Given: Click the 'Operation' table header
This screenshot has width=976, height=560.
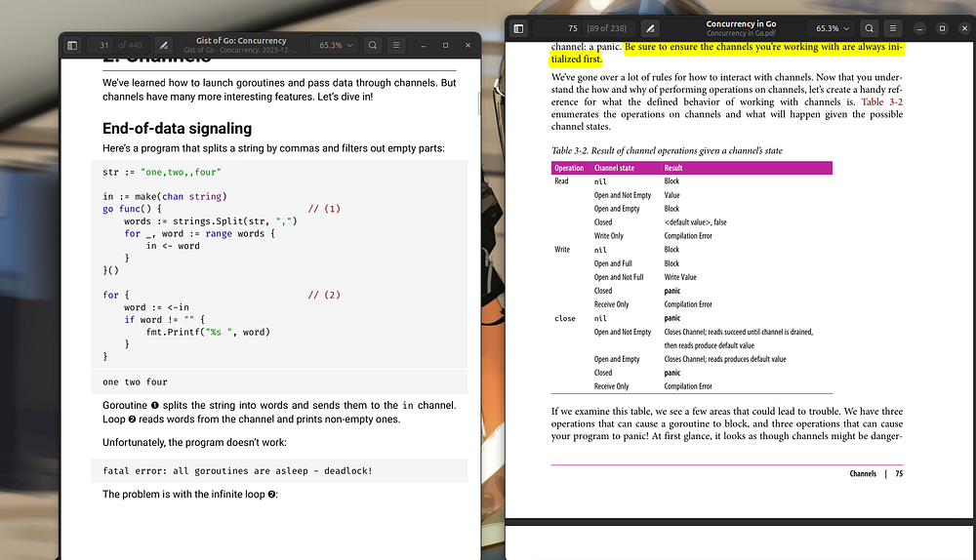Looking at the screenshot, I should pos(569,168).
